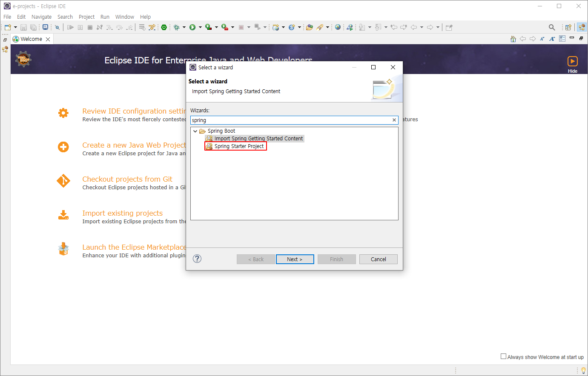The image size is (588, 376).
Task: Click the Pin Editor toolbar icon
Action: (x=449, y=27)
